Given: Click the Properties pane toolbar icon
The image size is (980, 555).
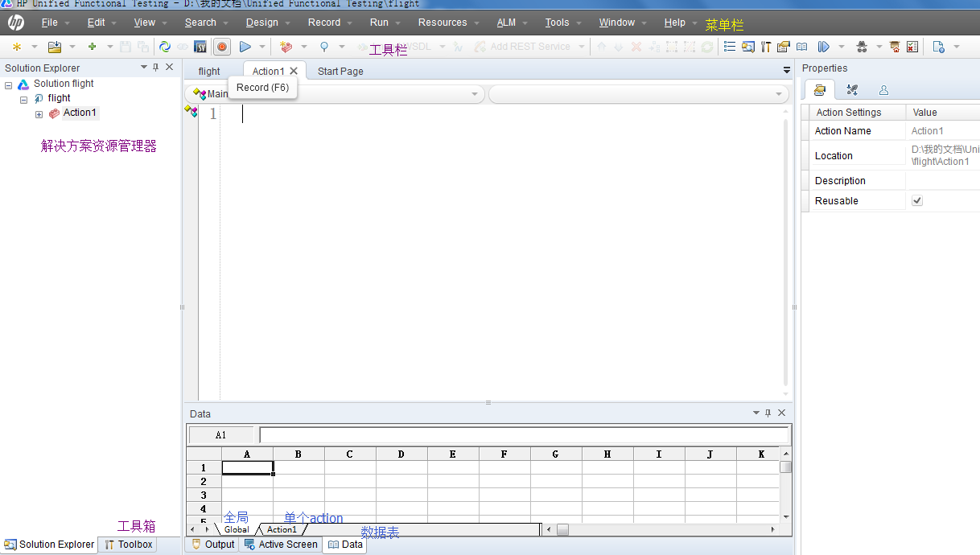Looking at the screenshot, I should 784,47.
